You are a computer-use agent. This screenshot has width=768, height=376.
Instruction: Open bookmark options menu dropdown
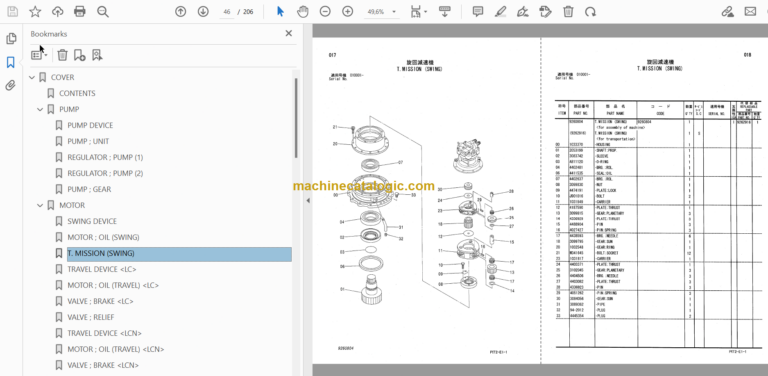click(39, 55)
